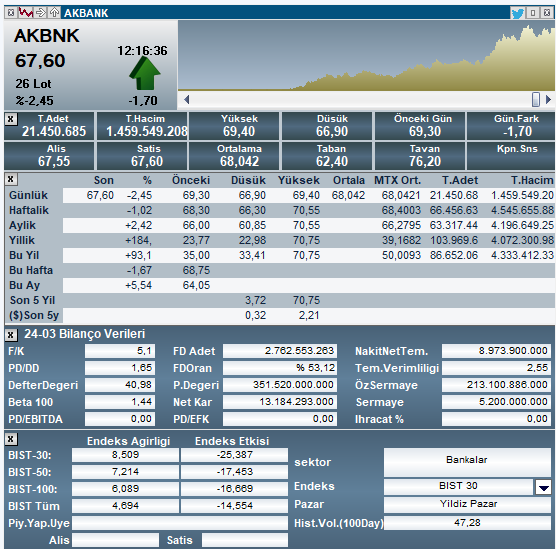
Task: Click the Twitter bird icon
Action: point(517,13)
